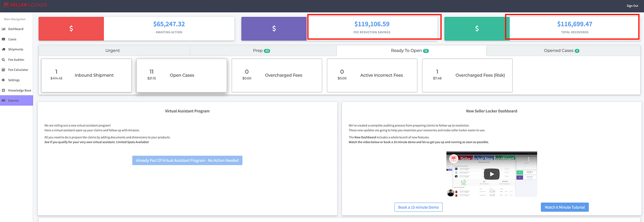Viewport: 644px width, 222px height.
Task: Select the Ready To Open tab
Action: click(x=411, y=50)
